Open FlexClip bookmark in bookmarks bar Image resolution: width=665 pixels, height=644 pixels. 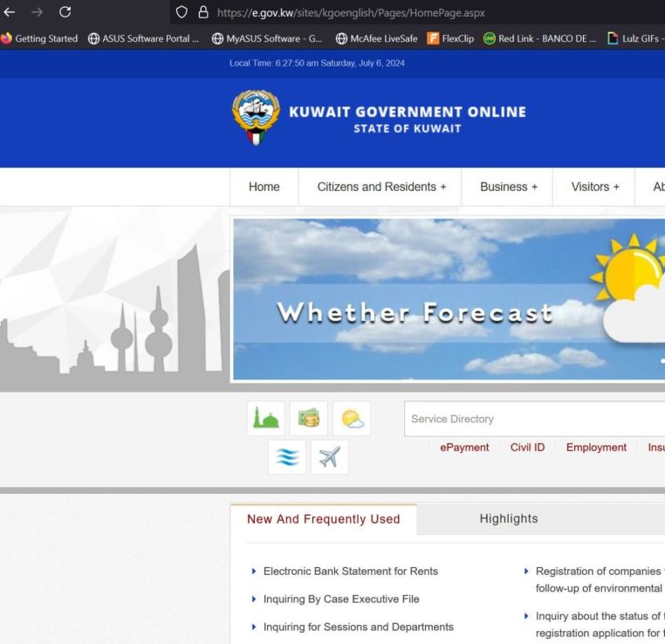pyautogui.click(x=450, y=38)
